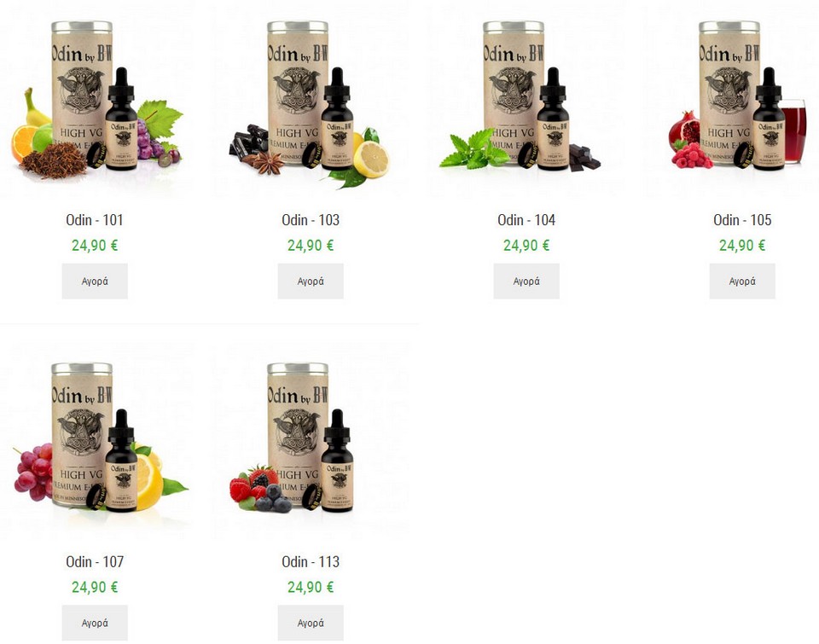The image size is (819, 644).
Task: Click the 24,90 € price under Odin - 113
Action: [x=311, y=588]
